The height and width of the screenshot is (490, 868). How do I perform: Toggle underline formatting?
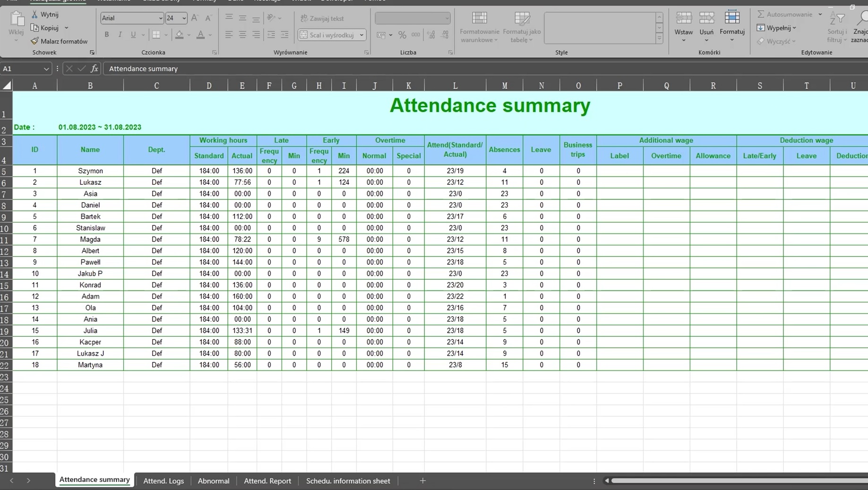coord(133,34)
